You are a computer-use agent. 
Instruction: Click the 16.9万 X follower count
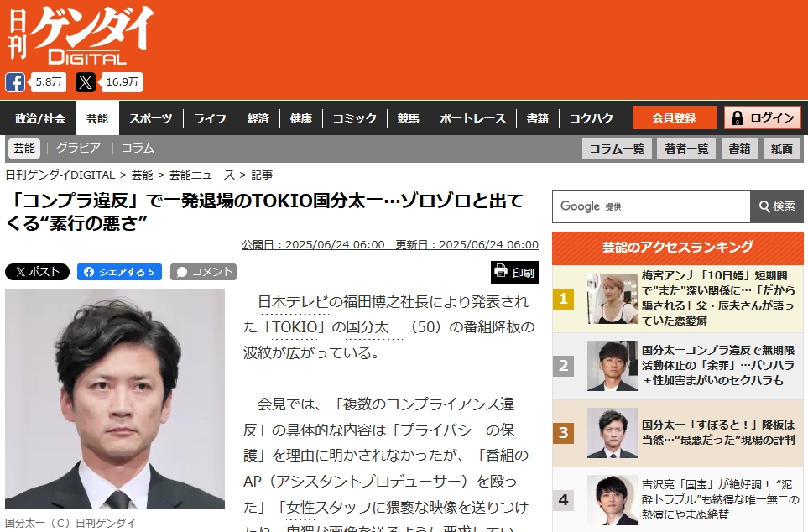coord(123,82)
